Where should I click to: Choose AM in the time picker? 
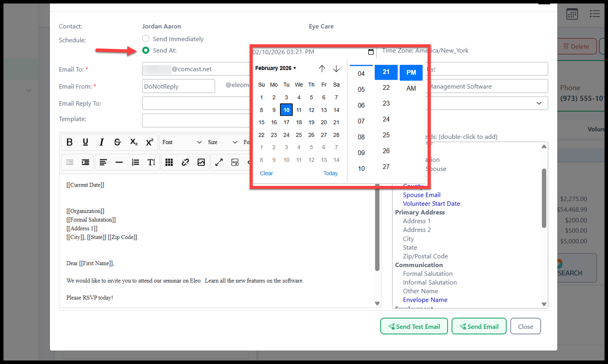point(411,88)
